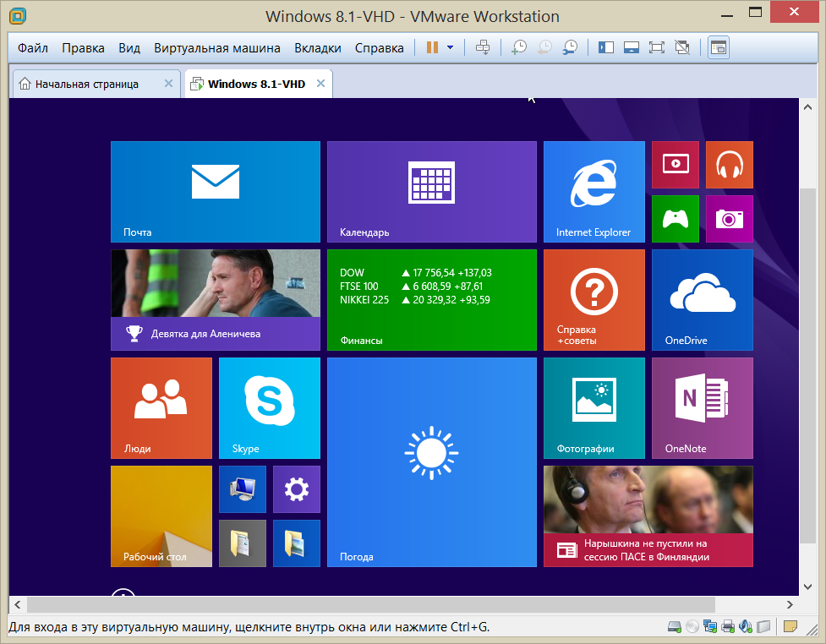Click the vertical scrollbar up arrow

pos(807,106)
